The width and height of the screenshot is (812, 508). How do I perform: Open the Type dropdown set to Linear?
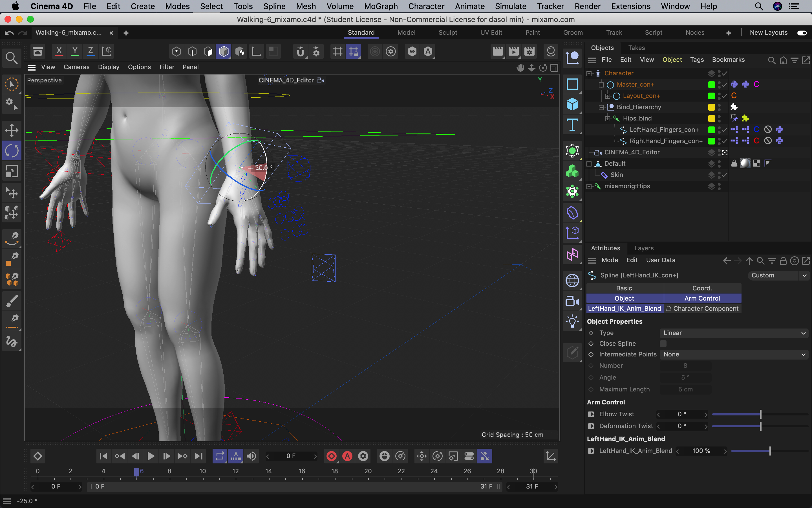click(734, 333)
